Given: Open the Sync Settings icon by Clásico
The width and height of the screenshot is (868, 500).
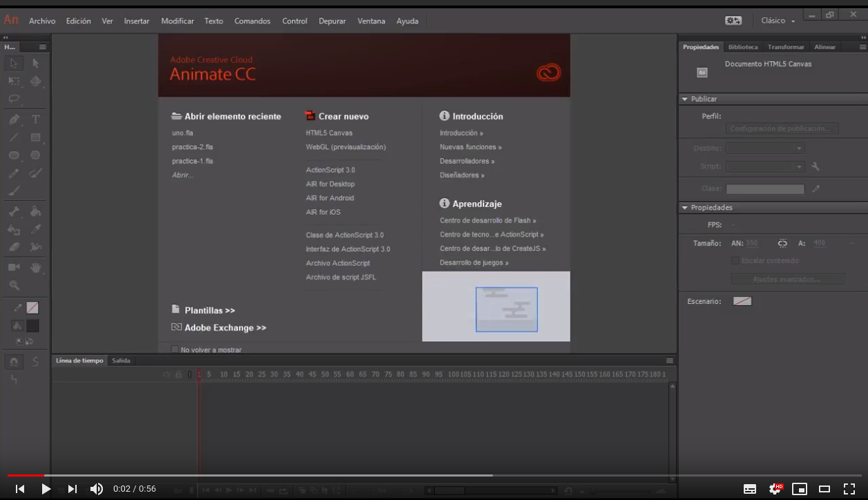Looking at the screenshot, I should pos(733,21).
